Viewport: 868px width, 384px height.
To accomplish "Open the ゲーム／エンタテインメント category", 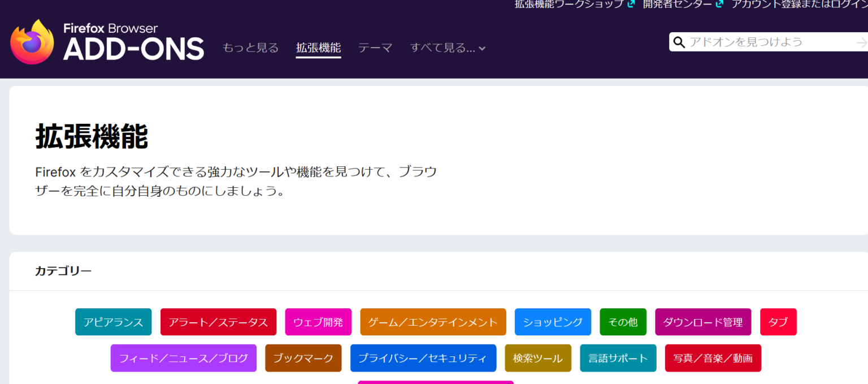I will pos(433,322).
